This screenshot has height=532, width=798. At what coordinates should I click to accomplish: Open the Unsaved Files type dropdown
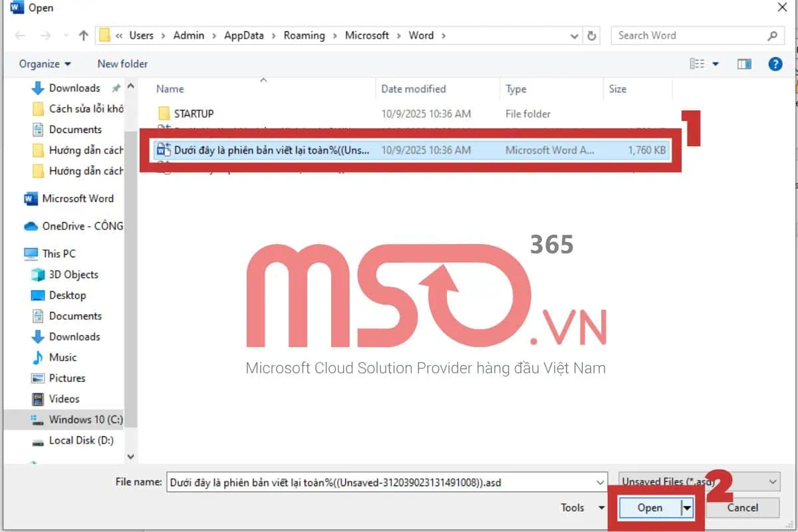(x=698, y=481)
